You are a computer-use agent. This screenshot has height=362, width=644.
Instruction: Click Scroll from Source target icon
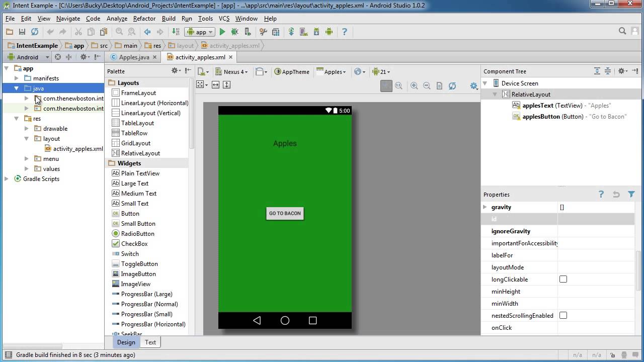58,57
